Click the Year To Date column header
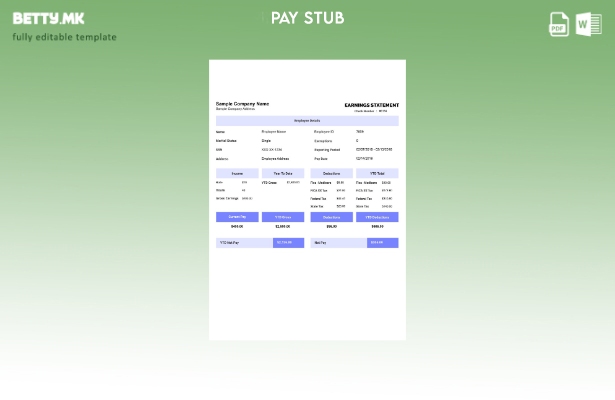This screenshot has height=400, width=615. pos(283,173)
